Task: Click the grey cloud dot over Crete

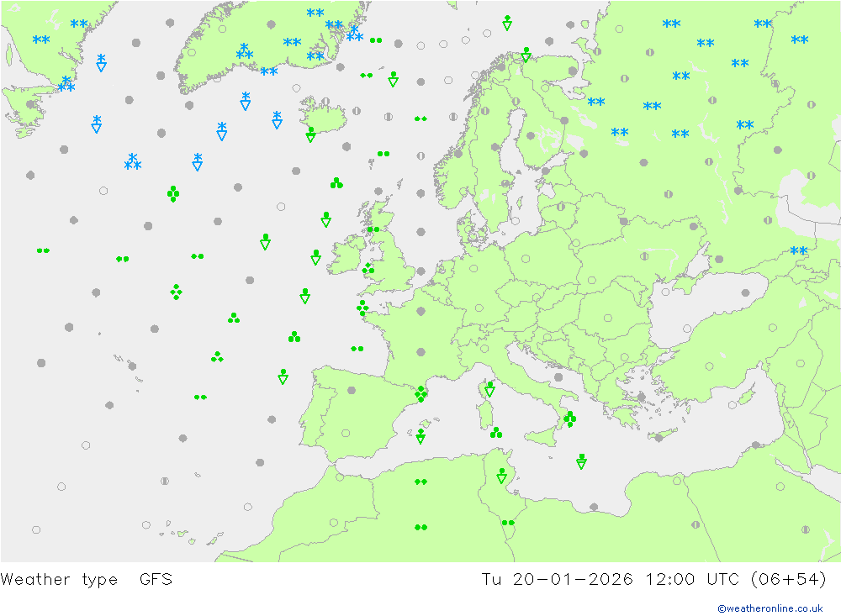Action: coord(659,438)
